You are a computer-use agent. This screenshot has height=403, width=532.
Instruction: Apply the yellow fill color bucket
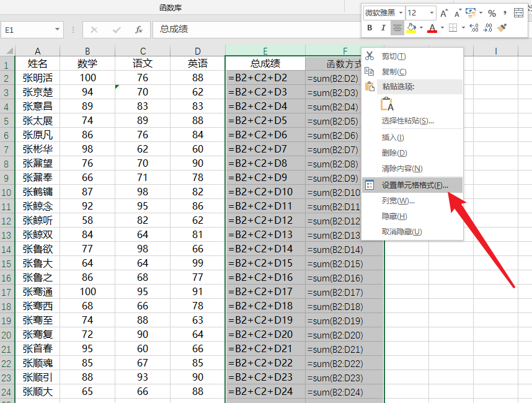click(x=411, y=28)
